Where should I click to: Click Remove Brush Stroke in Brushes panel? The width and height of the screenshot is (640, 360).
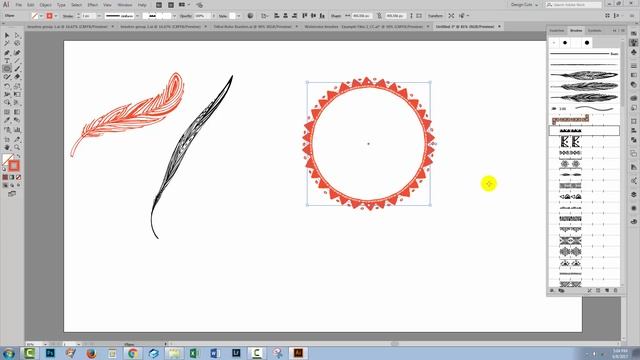[589, 291]
